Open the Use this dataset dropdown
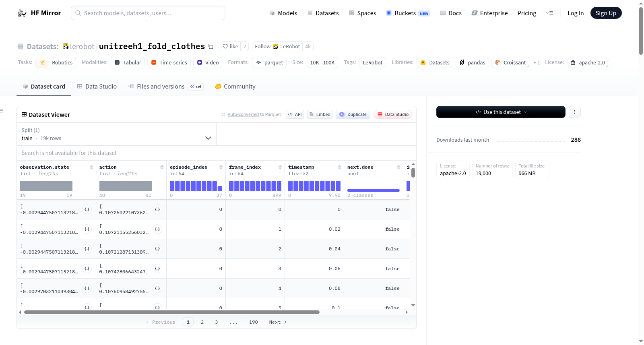 coord(501,112)
